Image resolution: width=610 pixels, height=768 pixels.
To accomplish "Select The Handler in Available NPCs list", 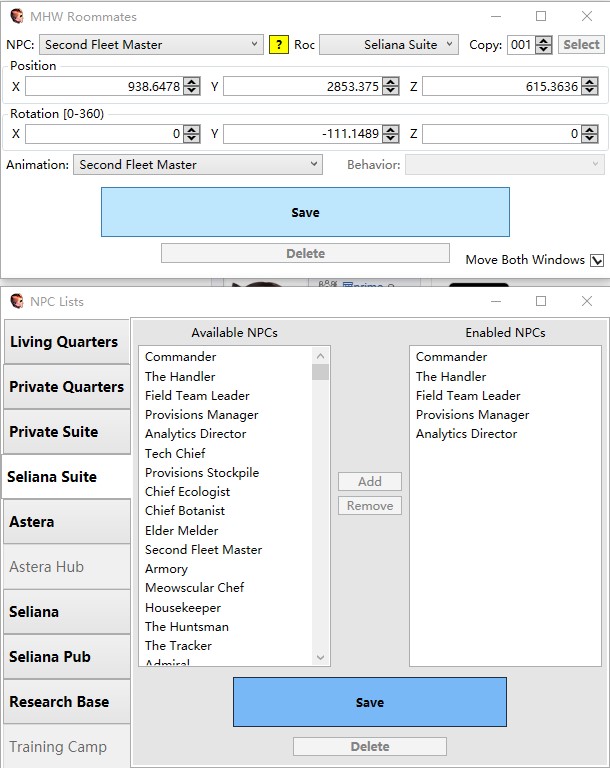I will point(226,376).
